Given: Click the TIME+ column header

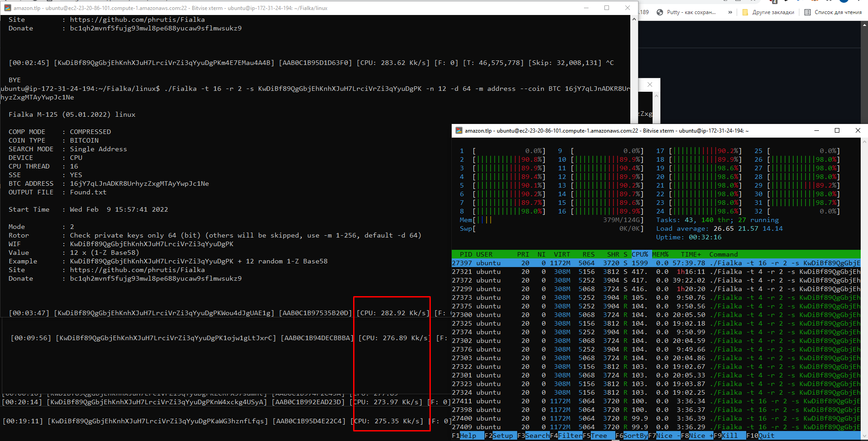Looking at the screenshot, I should coord(691,254).
